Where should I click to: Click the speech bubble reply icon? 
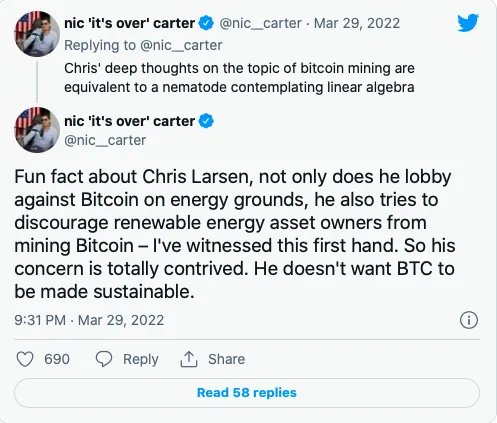coord(104,359)
